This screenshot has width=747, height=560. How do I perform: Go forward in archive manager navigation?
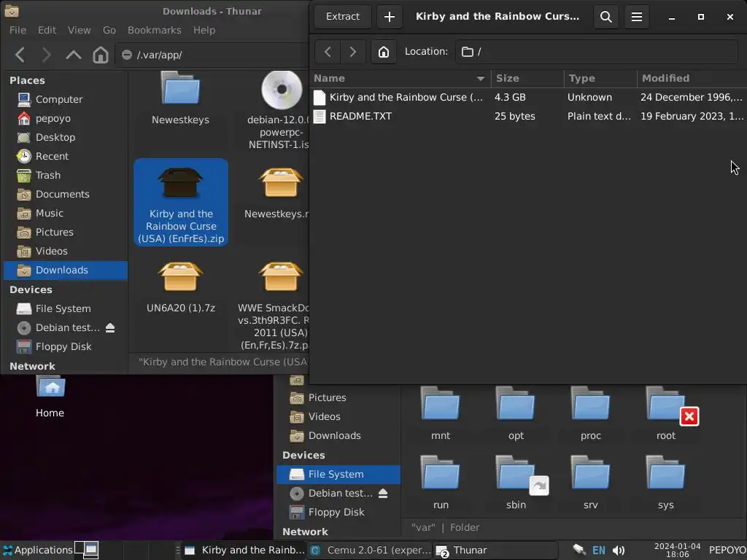pos(352,52)
